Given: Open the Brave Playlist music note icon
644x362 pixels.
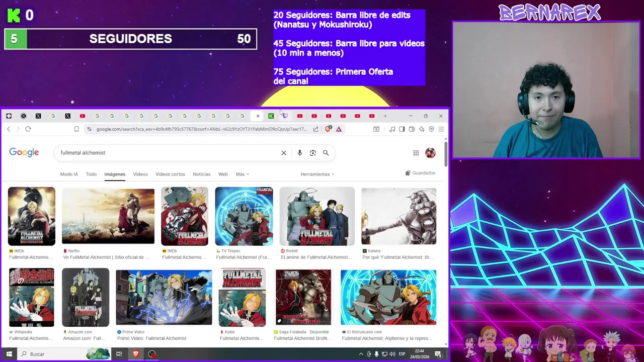Looking at the screenshot, I should pyautogui.click(x=392, y=129).
